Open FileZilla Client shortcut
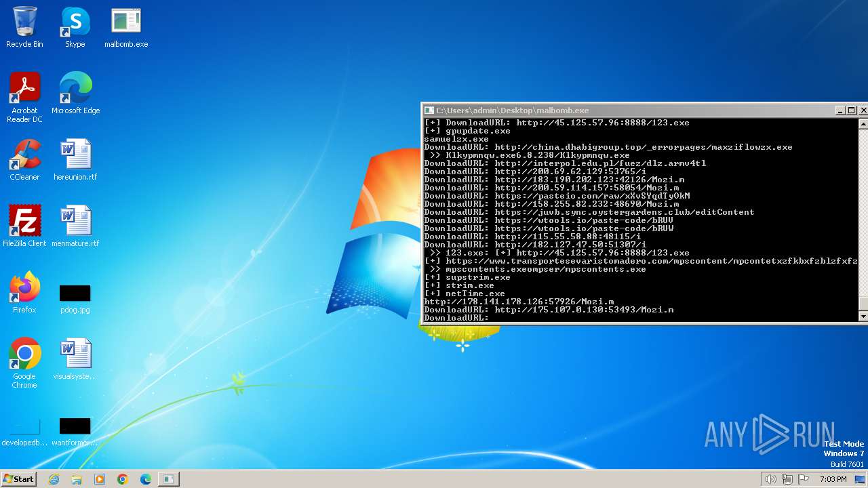 coord(24,226)
